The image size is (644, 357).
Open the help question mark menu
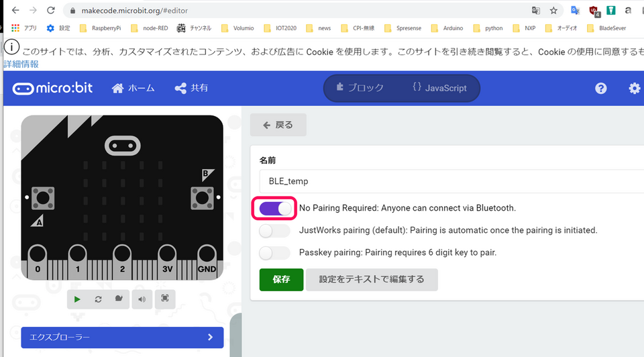(601, 89)
